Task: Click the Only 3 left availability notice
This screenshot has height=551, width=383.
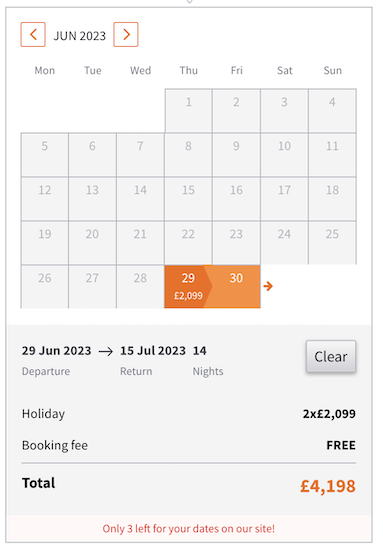Action: 189,529
